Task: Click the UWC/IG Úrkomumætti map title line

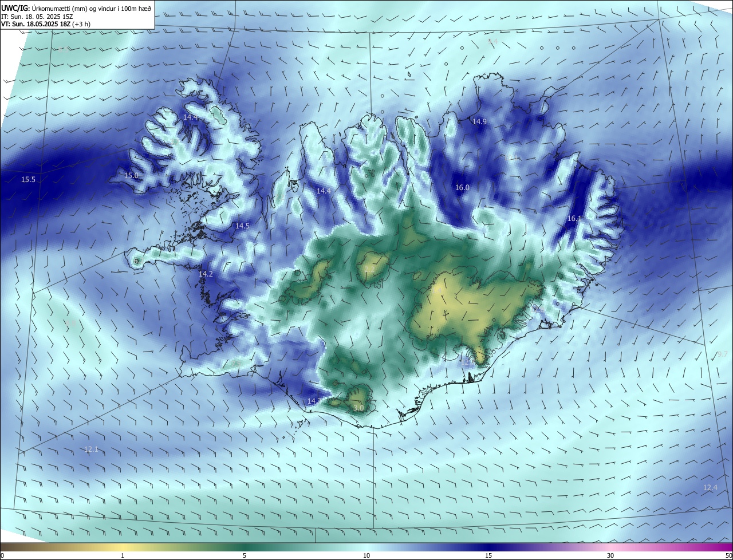Action: [76, 7]
